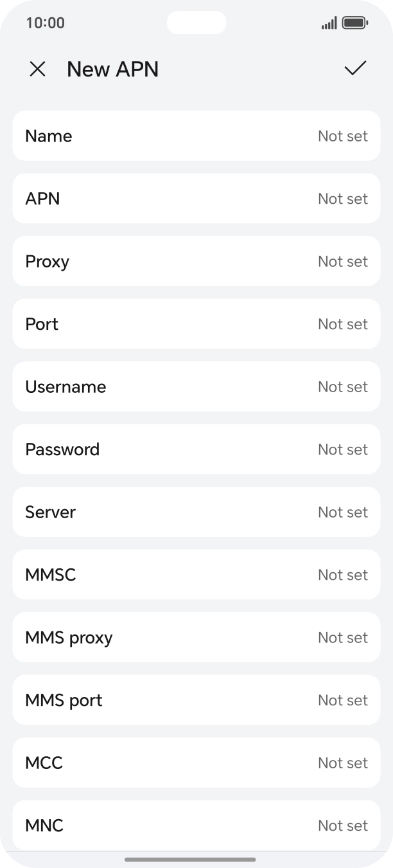The height and width of the screenshot is (868, 393).
Task: Set the MMS proxy value
Action: point(197,637)
